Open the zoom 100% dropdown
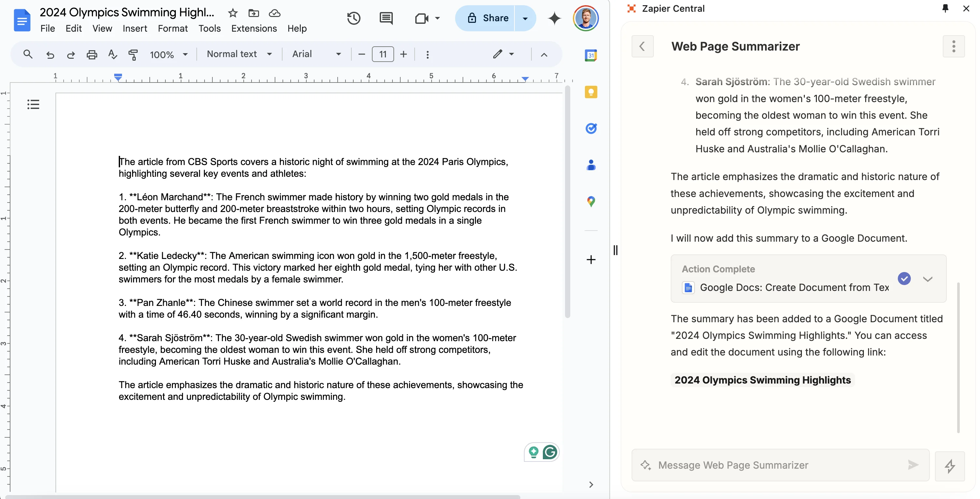 169,54
